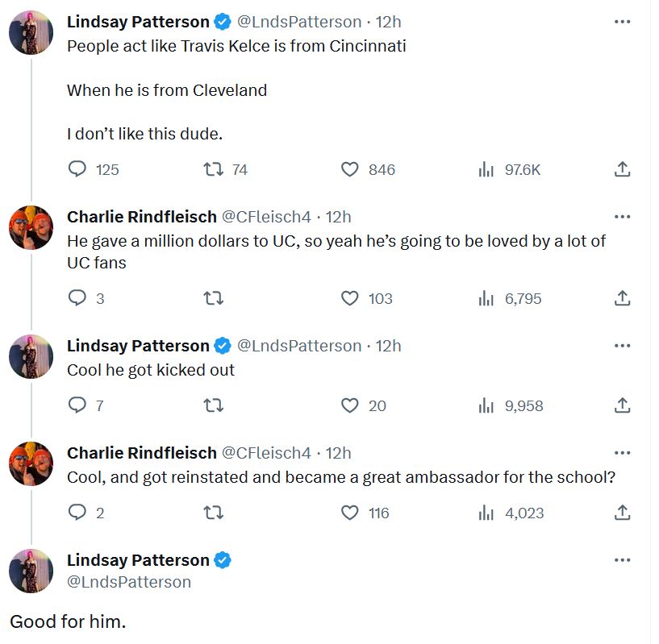
Task: Open the @LndsPatterson handle under last tweet
Action: click(x=129, y=582)
